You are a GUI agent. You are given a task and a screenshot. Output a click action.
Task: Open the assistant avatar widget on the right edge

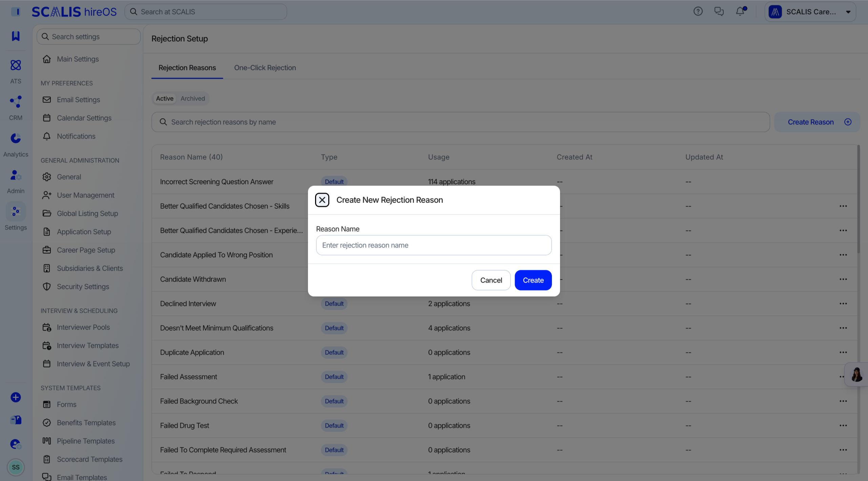[x=856, y=374]
